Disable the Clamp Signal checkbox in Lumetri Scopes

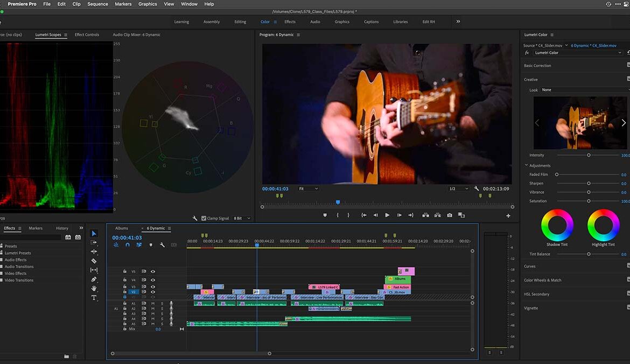click(204, 218)
